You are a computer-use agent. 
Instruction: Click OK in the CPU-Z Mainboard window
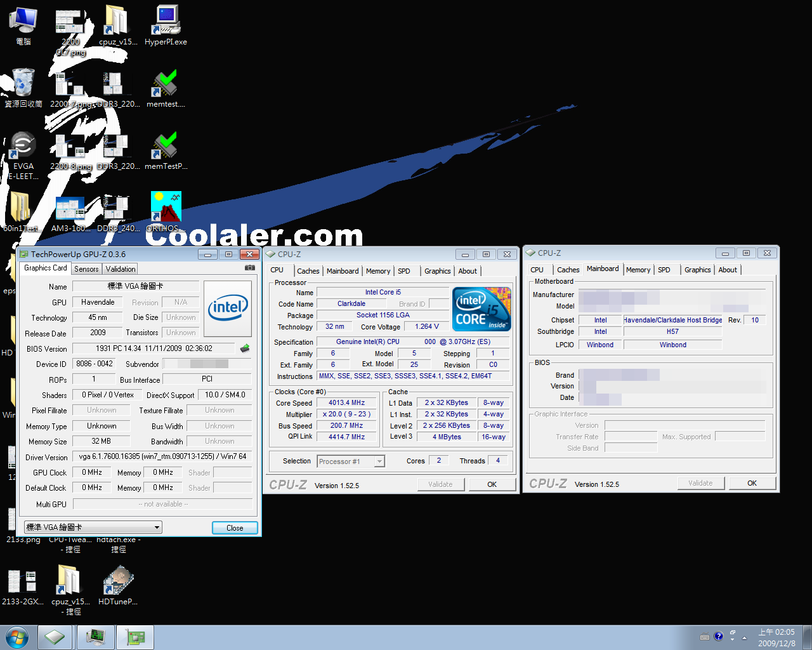coord(752,483)
